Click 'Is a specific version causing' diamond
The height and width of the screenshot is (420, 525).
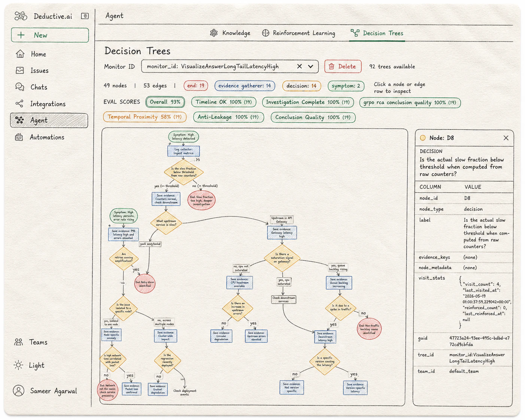point(325,362)
